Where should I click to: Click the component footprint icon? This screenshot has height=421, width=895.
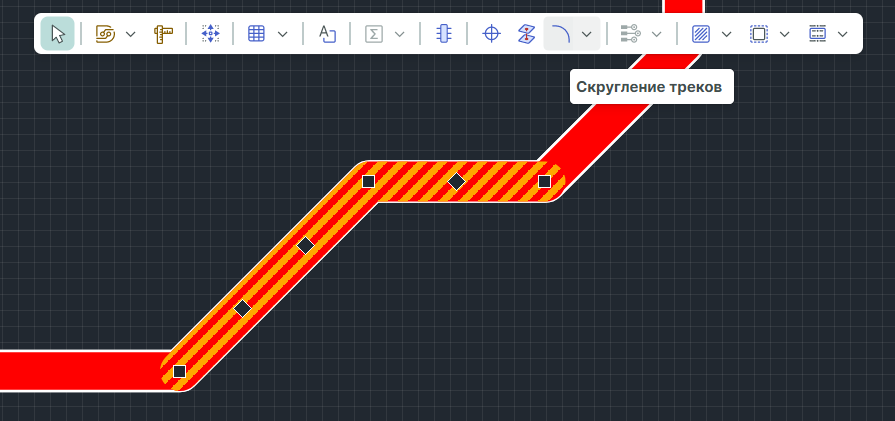pos(444,34)
